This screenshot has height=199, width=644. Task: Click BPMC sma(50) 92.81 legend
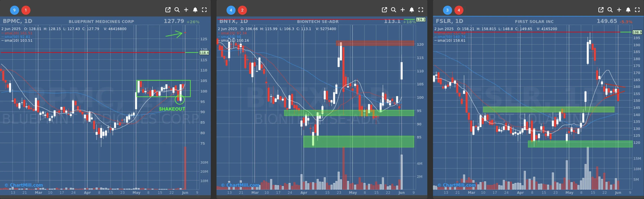click(x=16, y=37)
